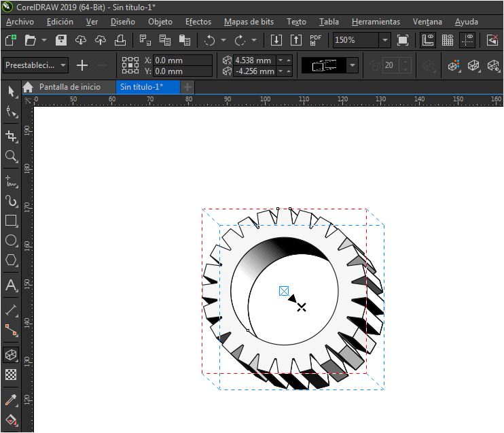This screenshot has height=433, width=504.
Task: Select the Ellipse tool
Action: click(12, 241)
